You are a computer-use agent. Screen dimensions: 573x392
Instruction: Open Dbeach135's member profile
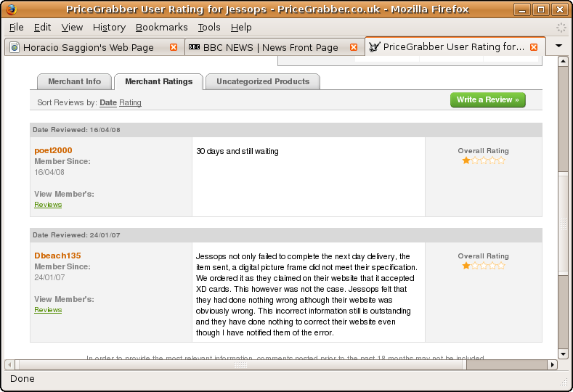tap(58, 256)
